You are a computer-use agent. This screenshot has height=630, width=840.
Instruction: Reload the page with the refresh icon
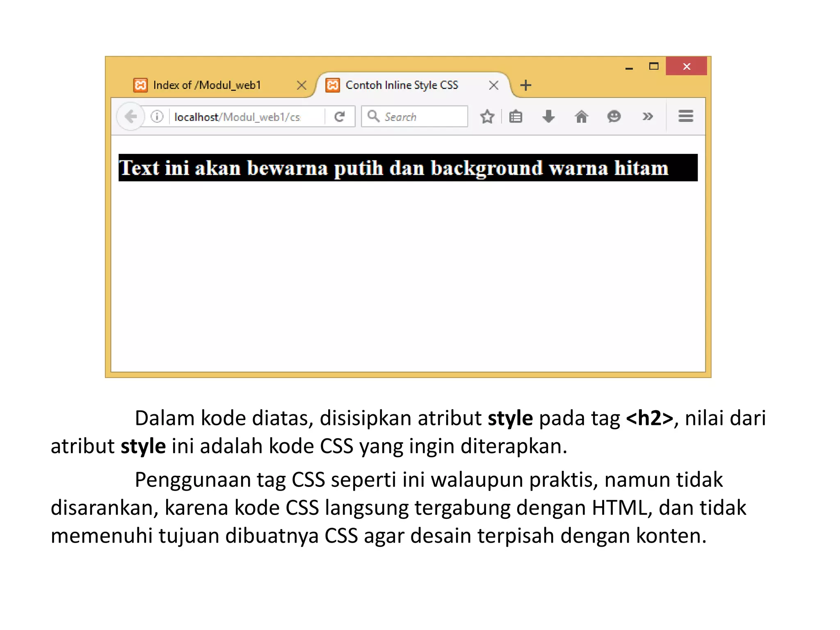pos(339,117)
